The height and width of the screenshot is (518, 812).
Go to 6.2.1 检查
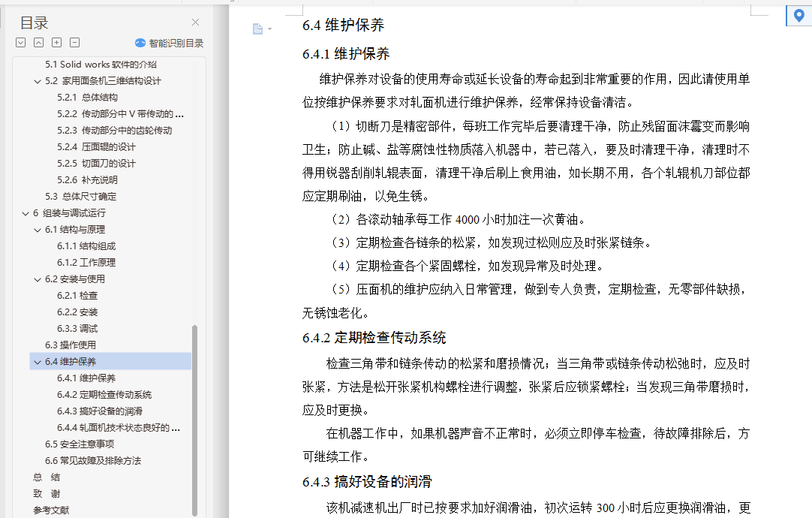pos(77,296)
